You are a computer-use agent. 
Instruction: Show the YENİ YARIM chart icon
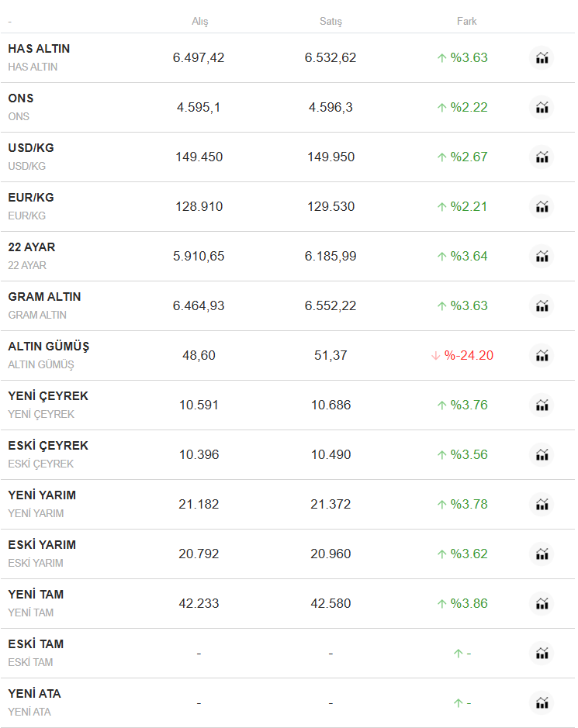click(542, 505)
